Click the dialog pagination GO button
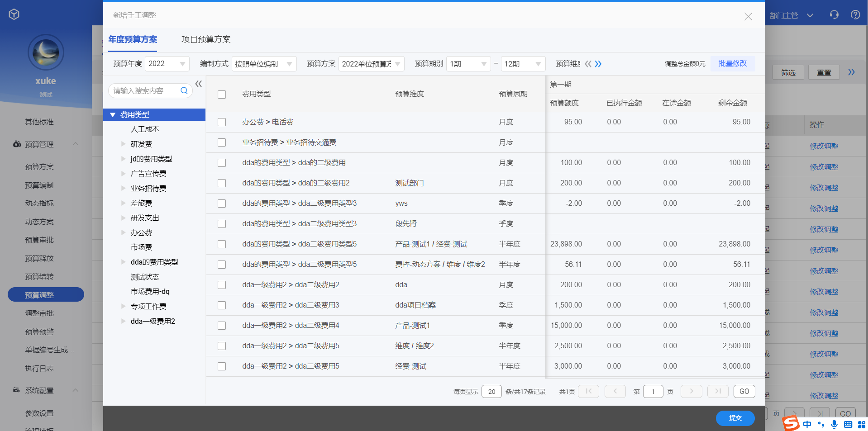The width and height of the screenshot is (868, 431). (744, 391)
